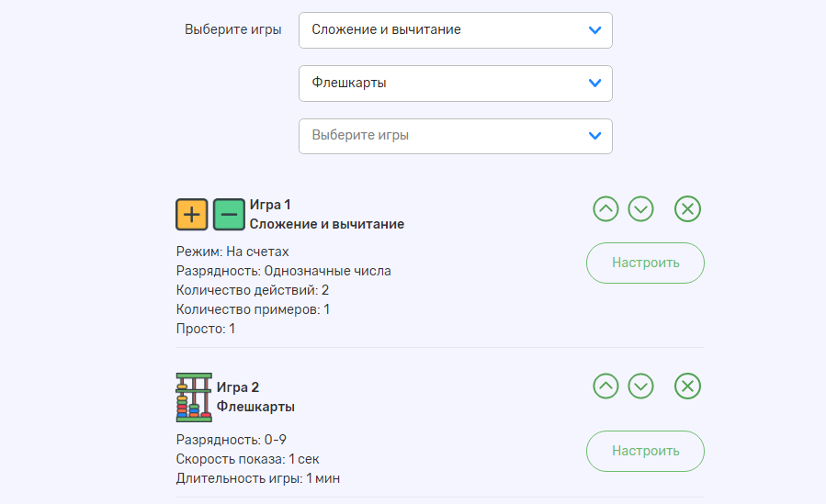Open the empty 'Выберите игры' dropdown
Viewport: 826px width, 504px height.
click(455, 136)
